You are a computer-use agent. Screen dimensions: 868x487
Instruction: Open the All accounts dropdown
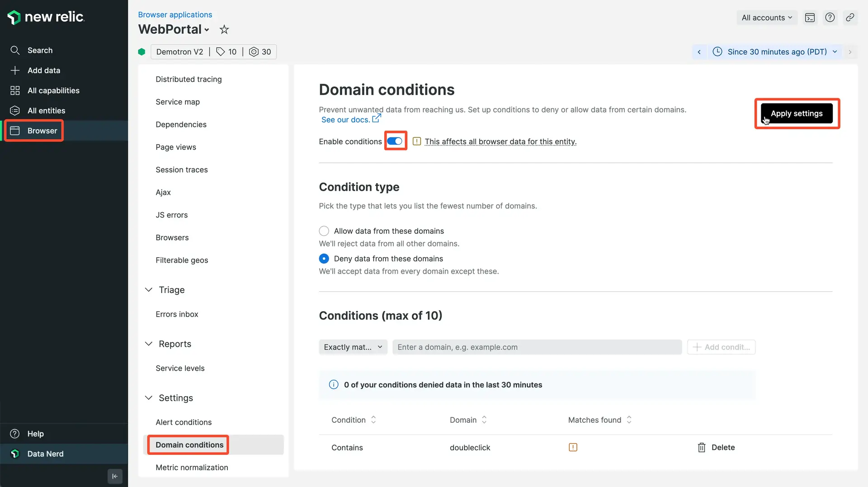tap(767, 18)
